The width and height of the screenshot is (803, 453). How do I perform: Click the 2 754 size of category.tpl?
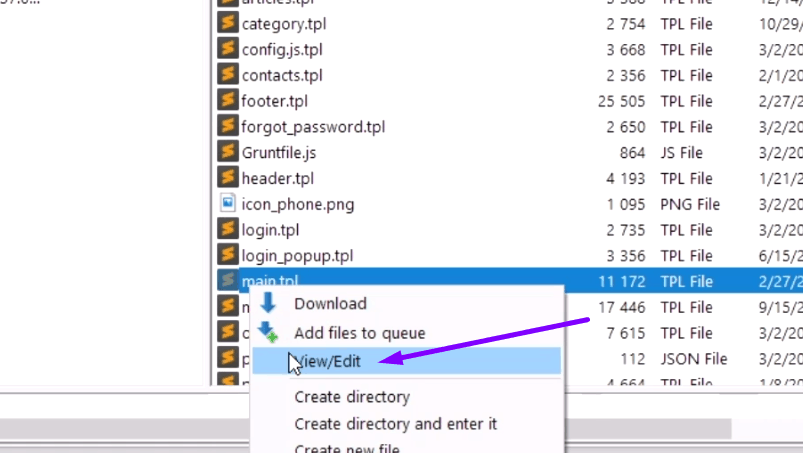[x=625, y=24]
